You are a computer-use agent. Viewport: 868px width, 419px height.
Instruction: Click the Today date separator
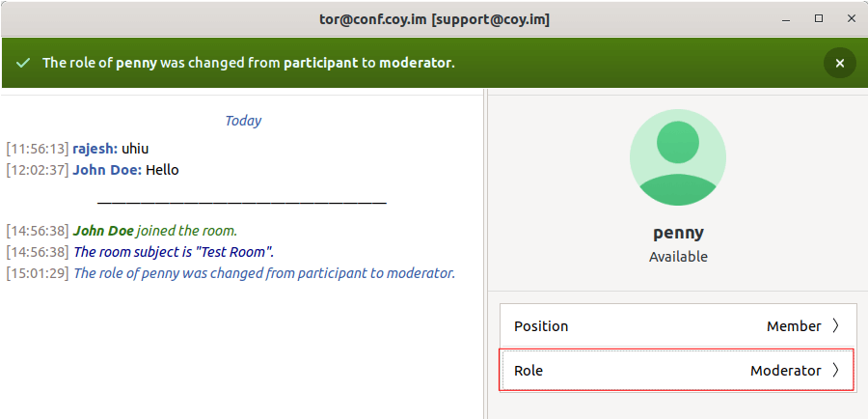[x=243, y=121]
